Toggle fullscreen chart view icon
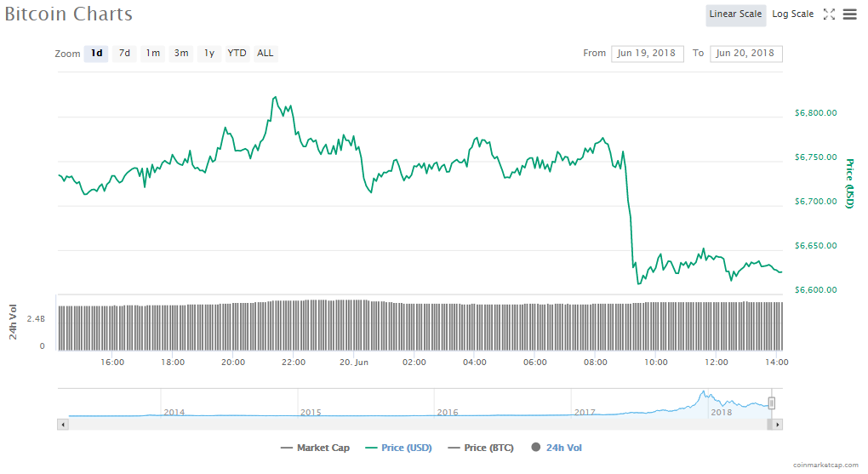868x474 pixels. [829, 14]
